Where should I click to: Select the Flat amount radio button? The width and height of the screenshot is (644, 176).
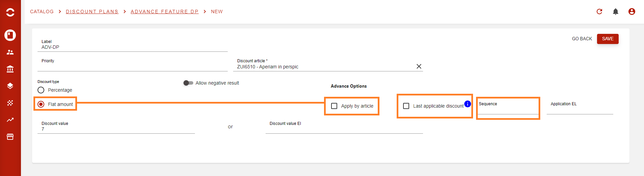tap(41, 104)
